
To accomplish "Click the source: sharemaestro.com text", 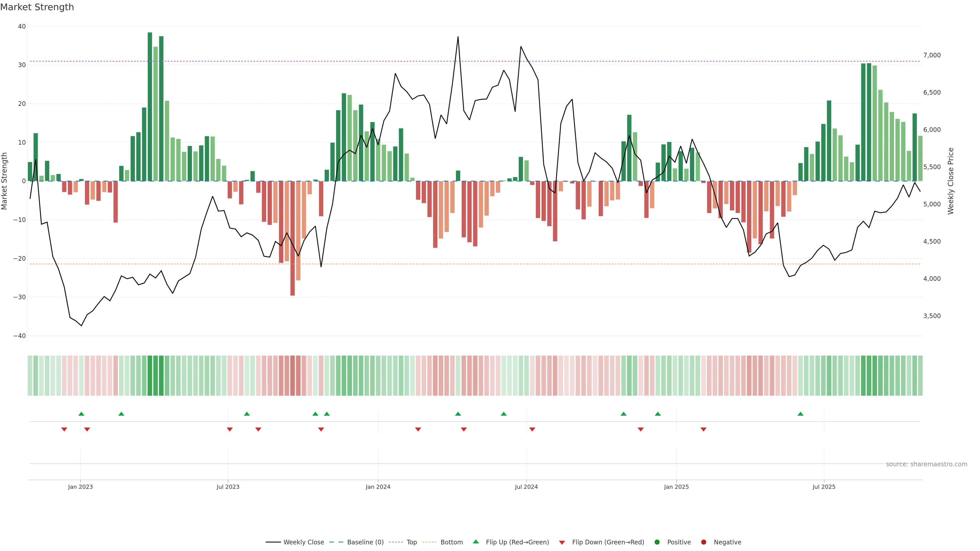I will pyautogui.click(x=926, y=464).
